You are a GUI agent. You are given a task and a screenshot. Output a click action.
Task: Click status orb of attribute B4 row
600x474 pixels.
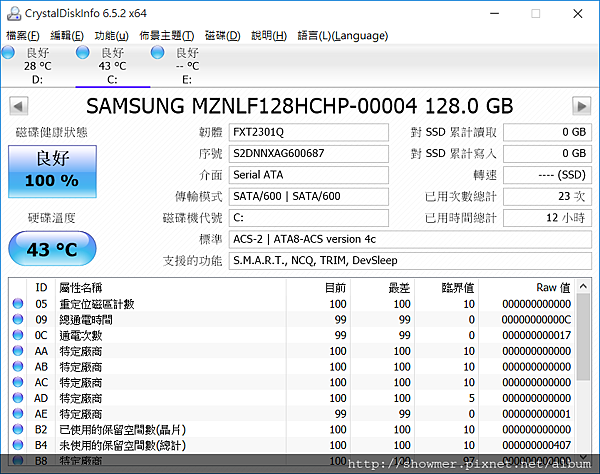tap(18, 445)
